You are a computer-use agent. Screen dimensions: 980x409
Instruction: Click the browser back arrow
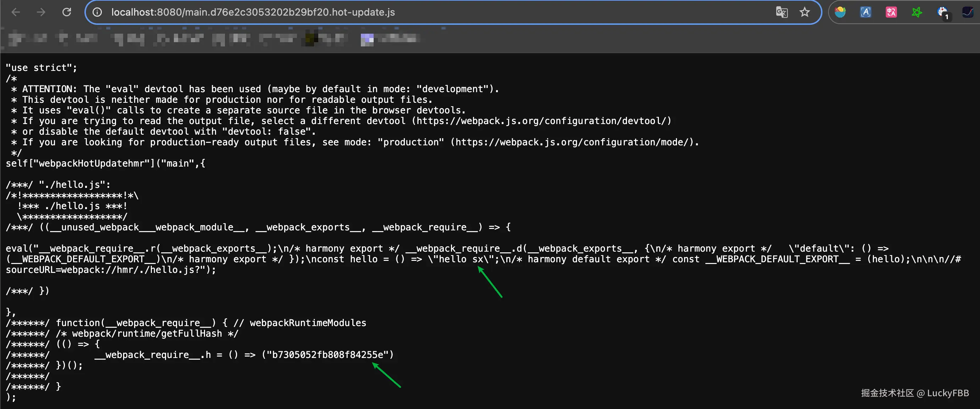16,12
